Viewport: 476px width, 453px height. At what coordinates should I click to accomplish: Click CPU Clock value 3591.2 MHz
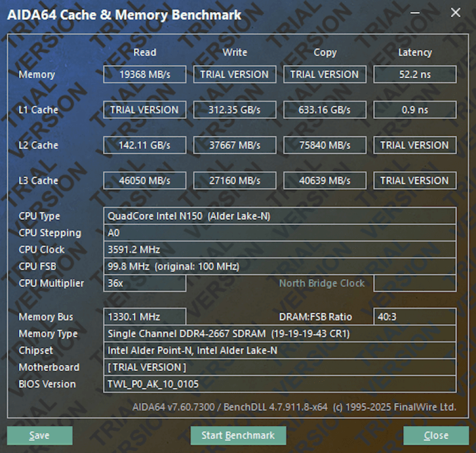280,250
